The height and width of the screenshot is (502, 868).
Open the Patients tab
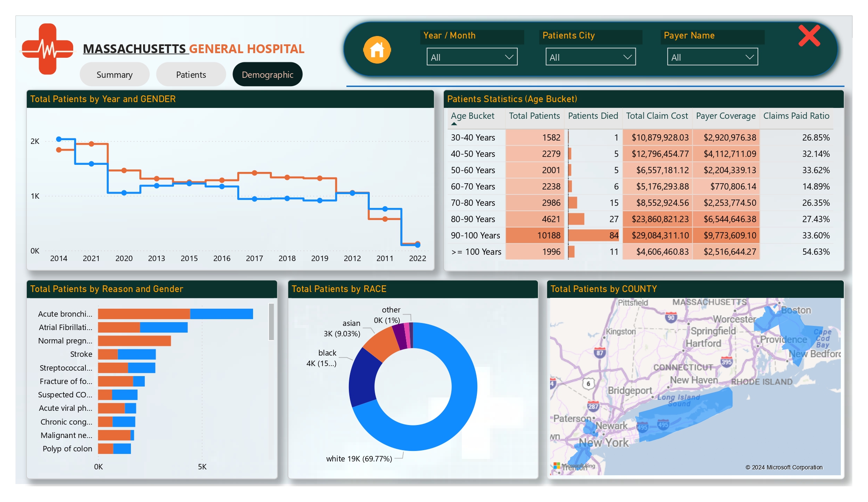click(x=191, y=74)
